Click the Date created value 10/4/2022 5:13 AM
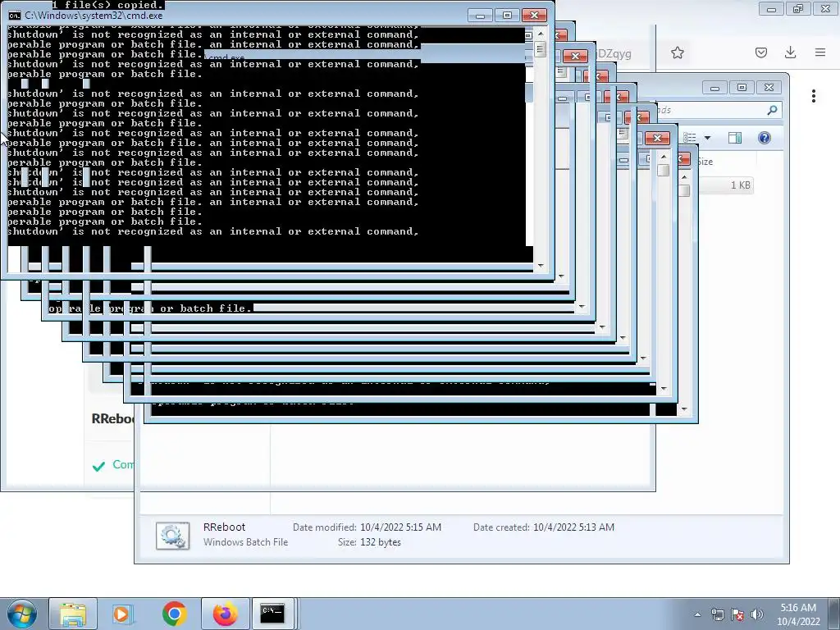Image resolution: width=840 pixels, height=630 pixels. click(x=573, y=527)
